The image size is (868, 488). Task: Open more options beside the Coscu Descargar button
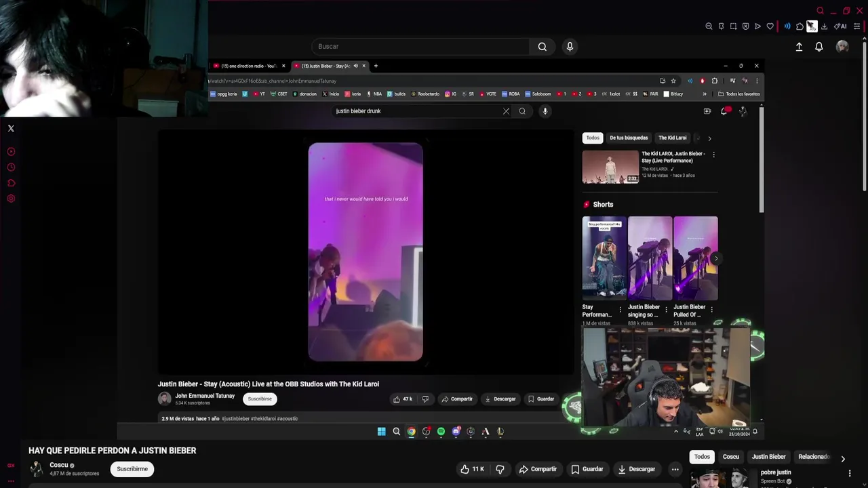click(x=675, y=469)
